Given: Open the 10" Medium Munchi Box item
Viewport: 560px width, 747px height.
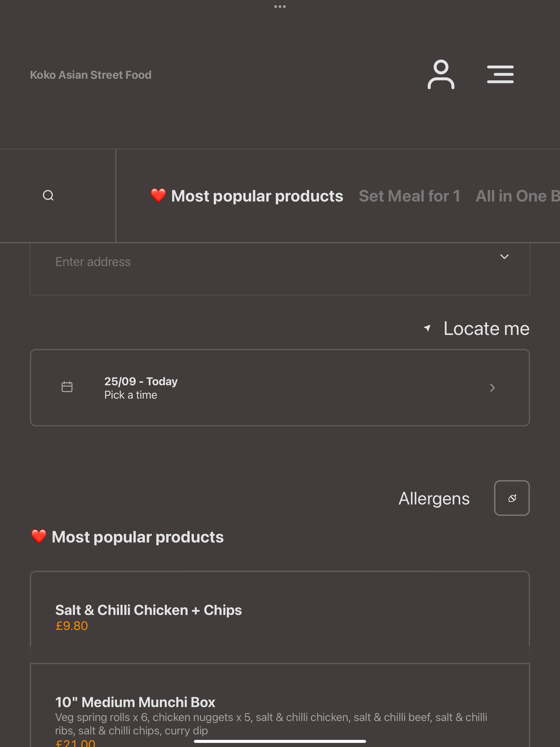Looking at the screenshot, I should (280, 705).
